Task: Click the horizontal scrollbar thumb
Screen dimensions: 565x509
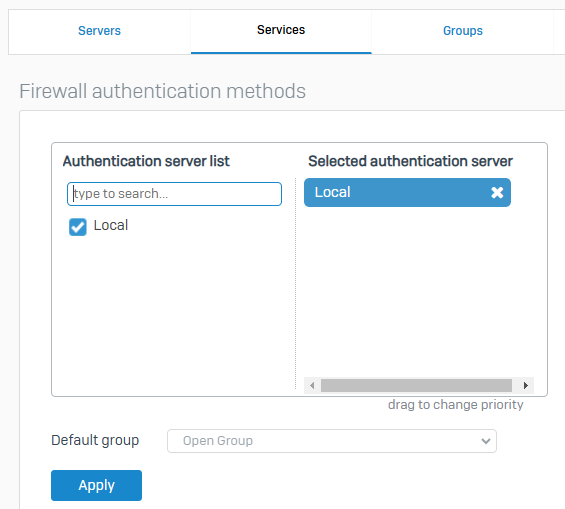Action: coord(417,385)
